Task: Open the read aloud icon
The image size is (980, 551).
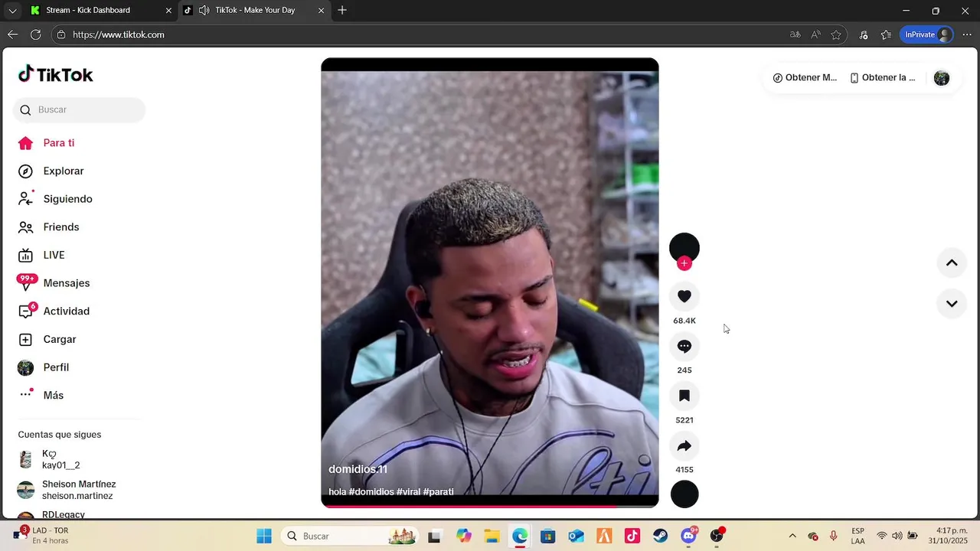Action: point(815,34)
